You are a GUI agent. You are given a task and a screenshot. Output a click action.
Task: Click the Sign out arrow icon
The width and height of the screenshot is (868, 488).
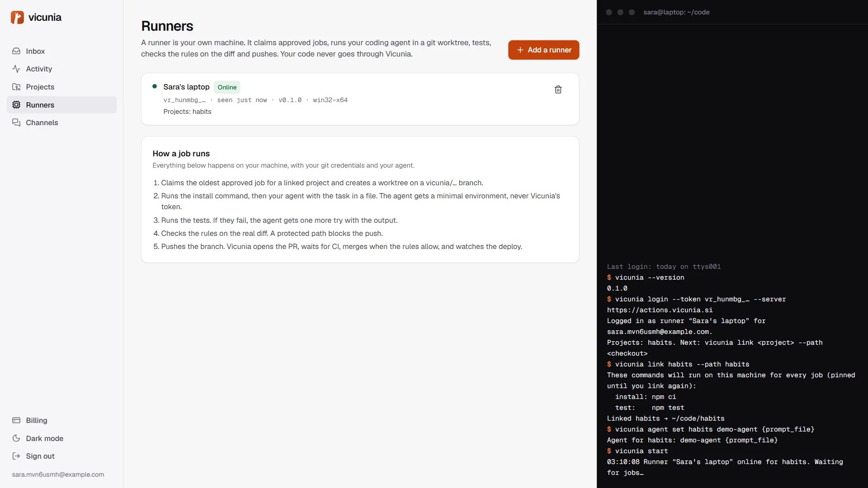(16, 456)
